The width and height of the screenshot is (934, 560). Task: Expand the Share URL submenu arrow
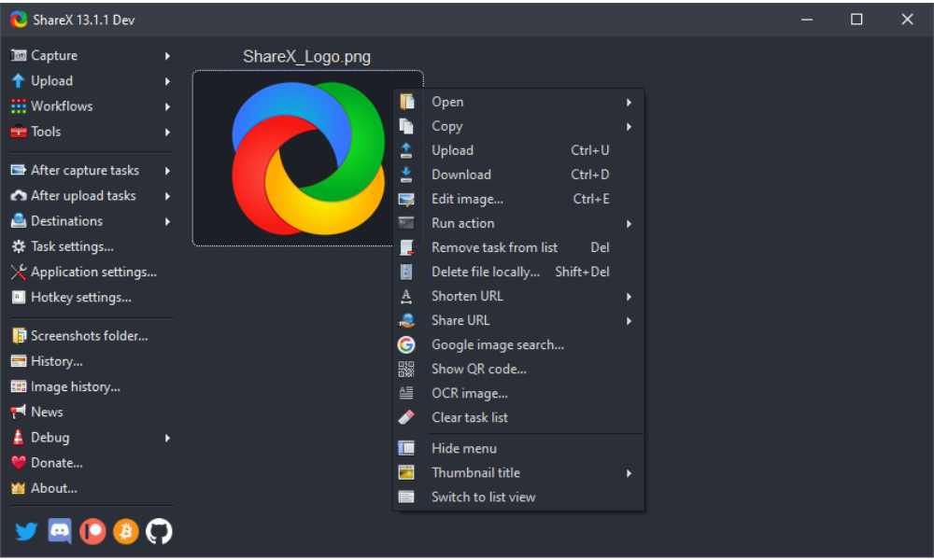tap(629, 321)
